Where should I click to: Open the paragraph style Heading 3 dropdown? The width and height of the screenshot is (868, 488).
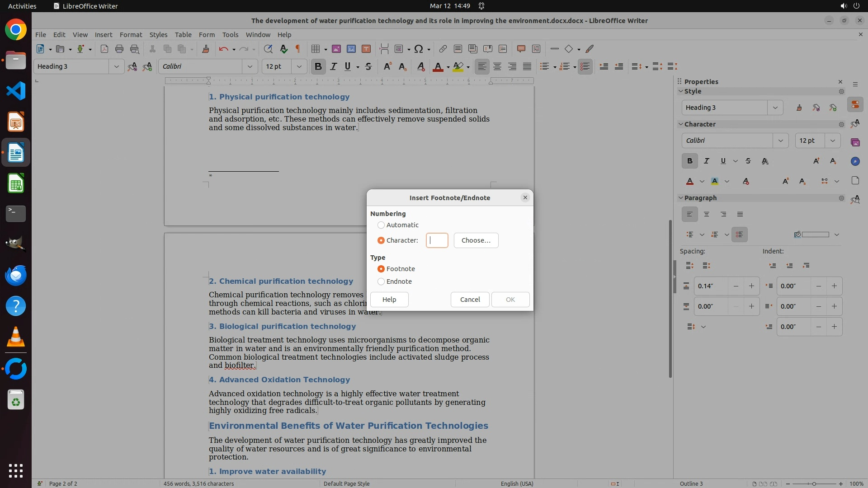pyautogui.click(x=116, y=66)
